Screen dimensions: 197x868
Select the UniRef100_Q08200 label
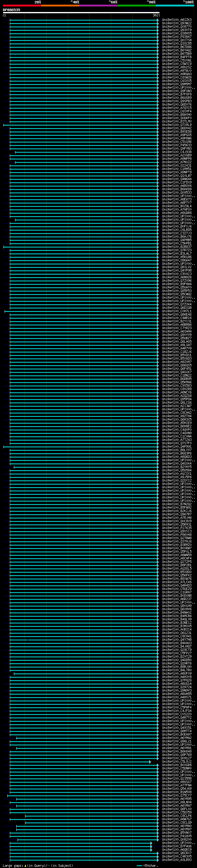(177, 840)
